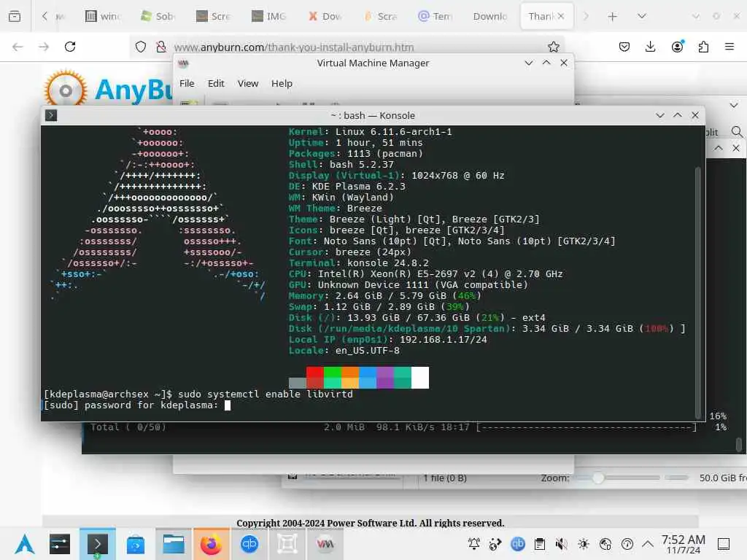Open the 7:52 AM clock calendar

click(x=683, y=544)
